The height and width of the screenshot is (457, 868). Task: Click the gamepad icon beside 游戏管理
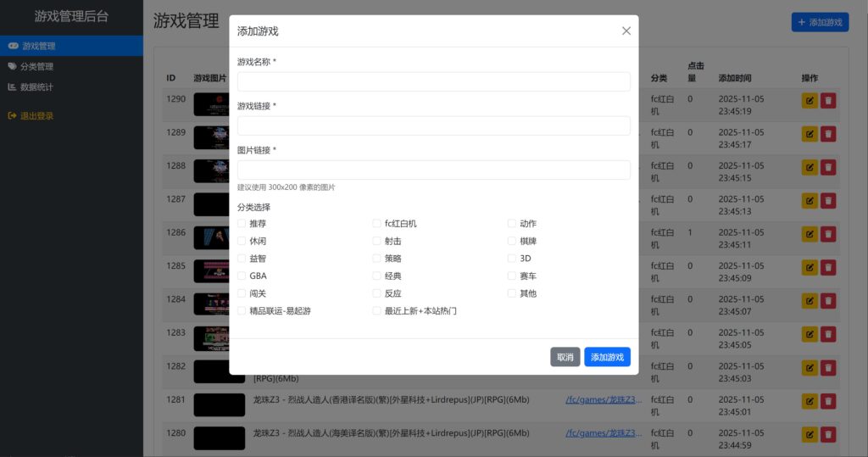pyautogui.click(x=13, y=46)
